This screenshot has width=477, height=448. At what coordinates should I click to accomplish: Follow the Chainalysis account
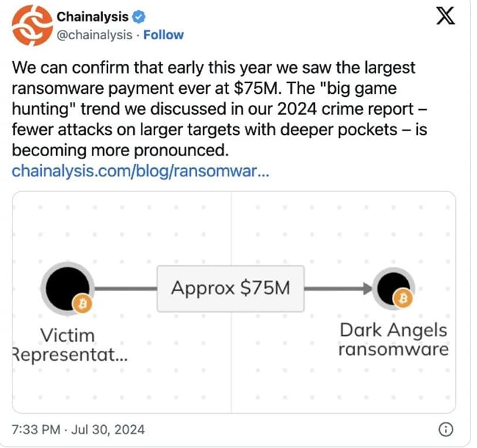coord(163,35)
